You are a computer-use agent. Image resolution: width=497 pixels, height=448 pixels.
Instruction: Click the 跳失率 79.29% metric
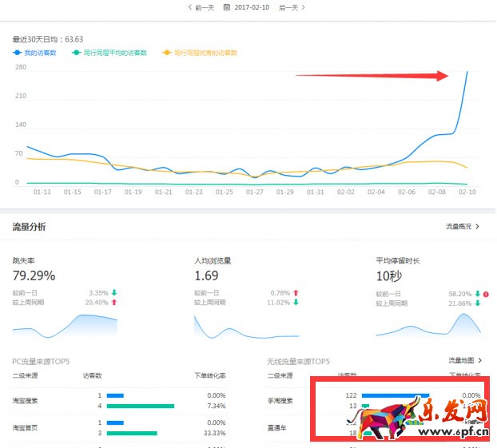click(x=34, y=276)
